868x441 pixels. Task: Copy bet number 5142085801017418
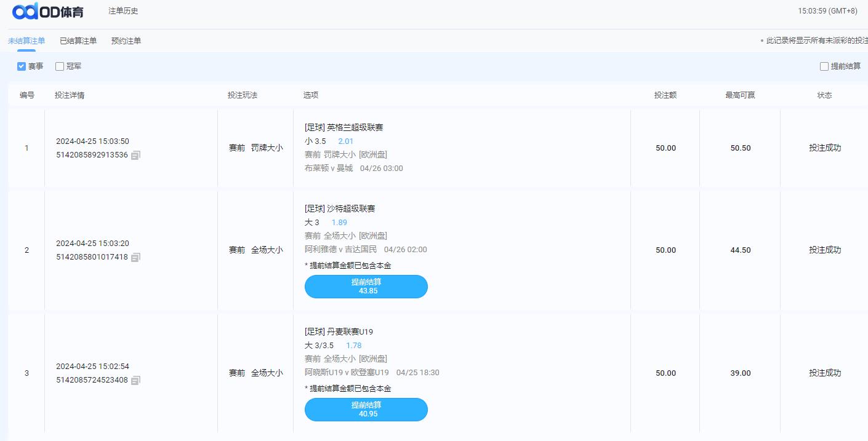135,257
